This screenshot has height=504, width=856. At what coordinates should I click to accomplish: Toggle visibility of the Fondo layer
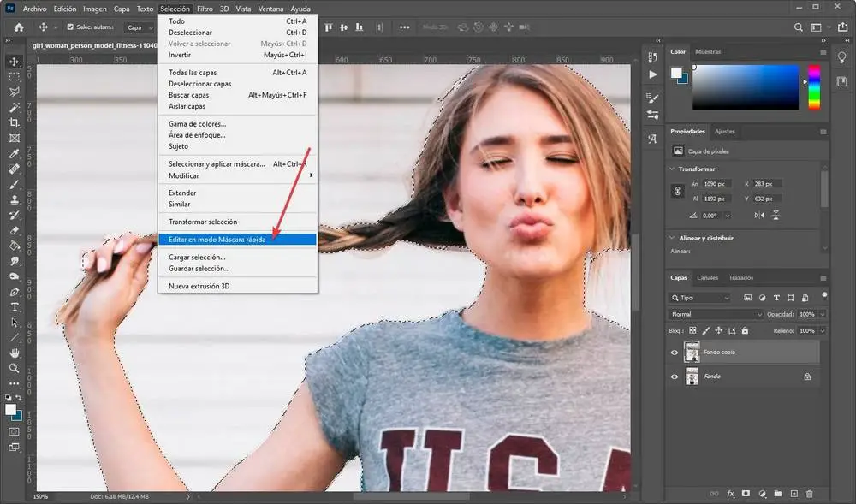[x=675, y=377]
